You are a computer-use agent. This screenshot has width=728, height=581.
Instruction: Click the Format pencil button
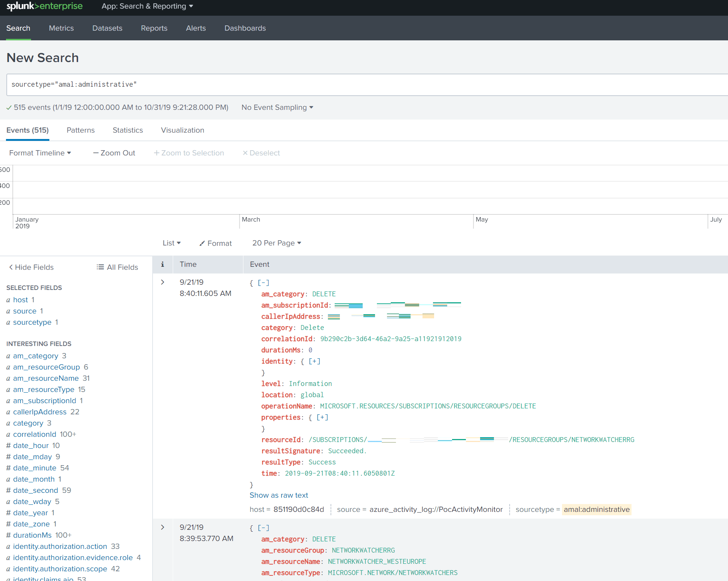click(215, 243)
